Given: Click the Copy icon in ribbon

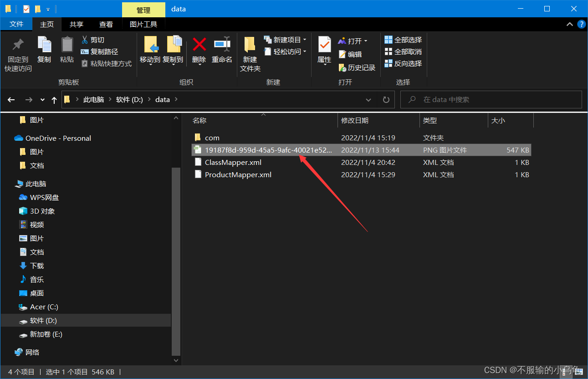Looking at the screenshot, I should (x=44, y=45).
